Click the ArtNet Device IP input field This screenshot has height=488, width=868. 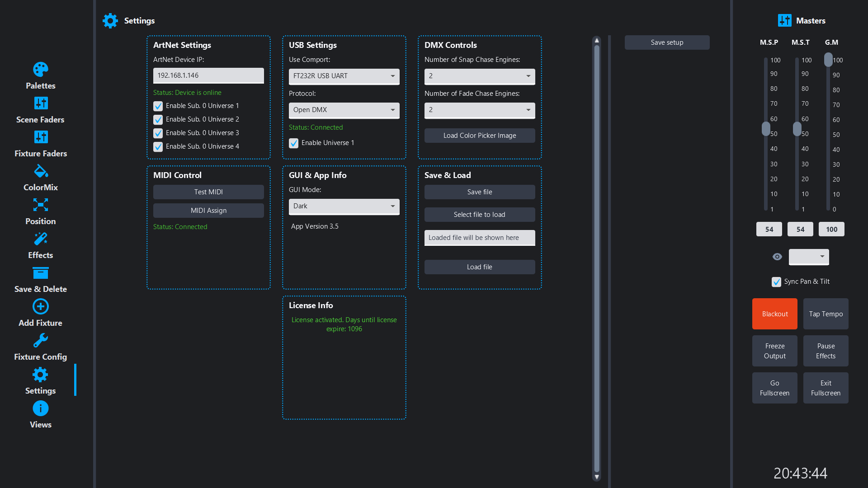[x=208, y=75]
